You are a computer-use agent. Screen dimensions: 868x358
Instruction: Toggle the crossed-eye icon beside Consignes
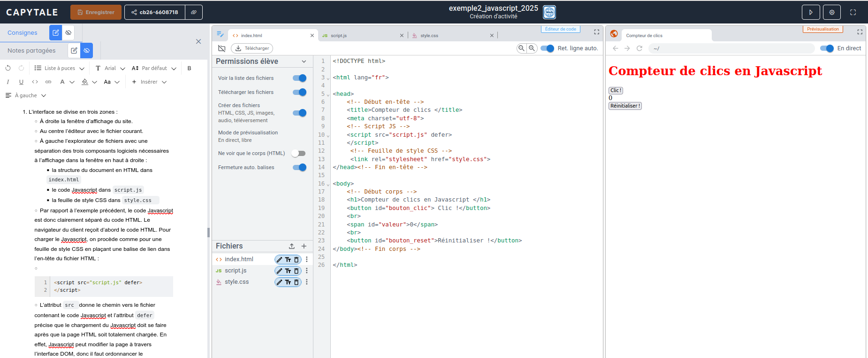(69, 32)
